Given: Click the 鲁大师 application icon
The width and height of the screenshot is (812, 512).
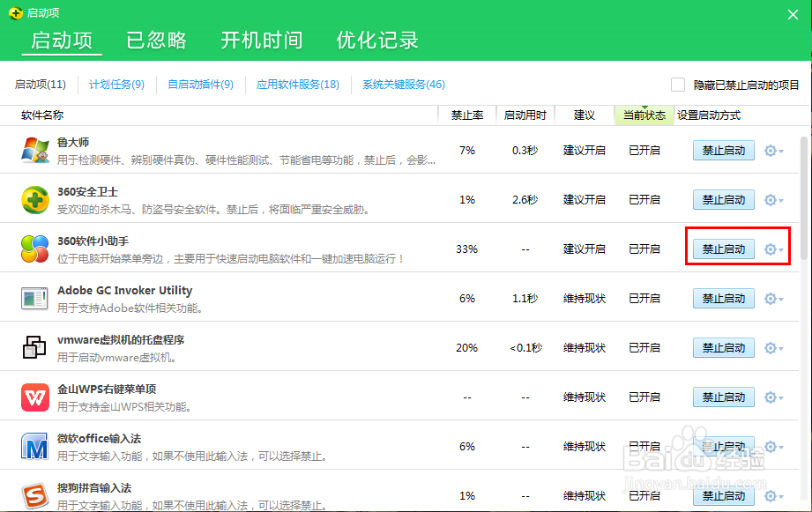Looking at the screenshot, I should coord(34,150).
